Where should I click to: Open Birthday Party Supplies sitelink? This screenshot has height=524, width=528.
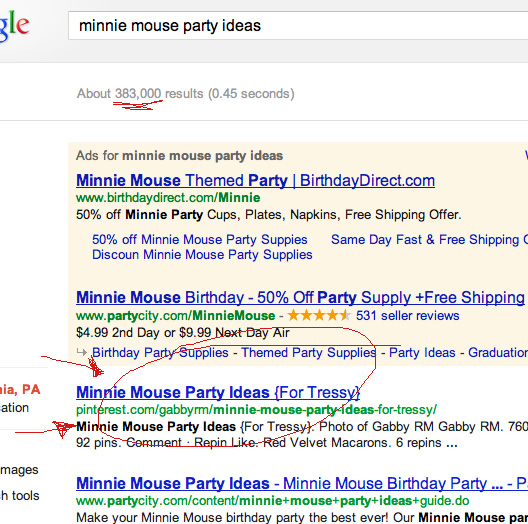[x=160, y=353]
